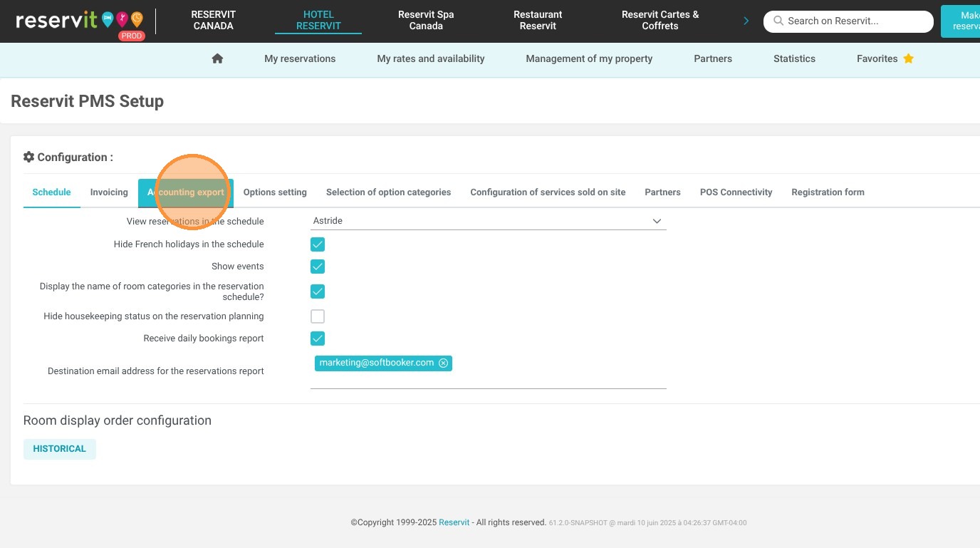Image resolution: width=980 pixels, height=548 pixels.
Task: Open Selection of option categories tab
Action: [388, 192]
